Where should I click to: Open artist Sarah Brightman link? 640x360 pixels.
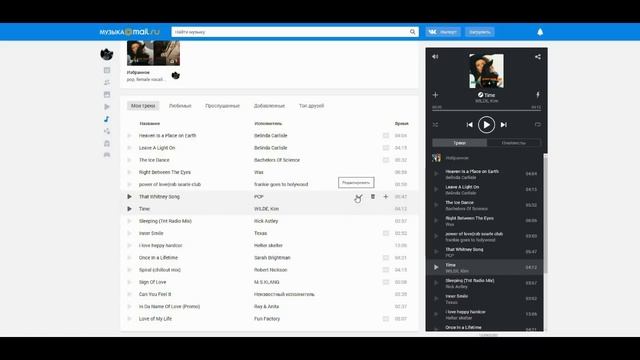click(272, 258)
